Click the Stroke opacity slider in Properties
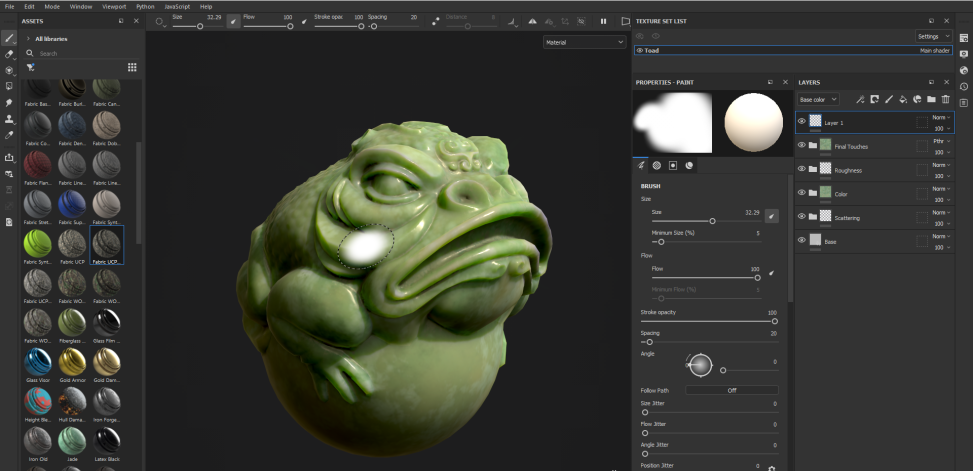 click(x=709, y=321)
